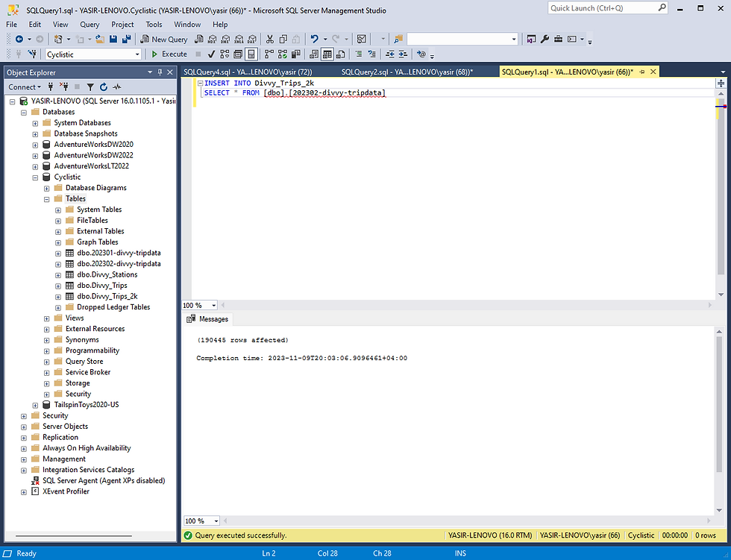The image size is (731, 560).
Task: Open the Query menu
Action: (x=90, y=24)
